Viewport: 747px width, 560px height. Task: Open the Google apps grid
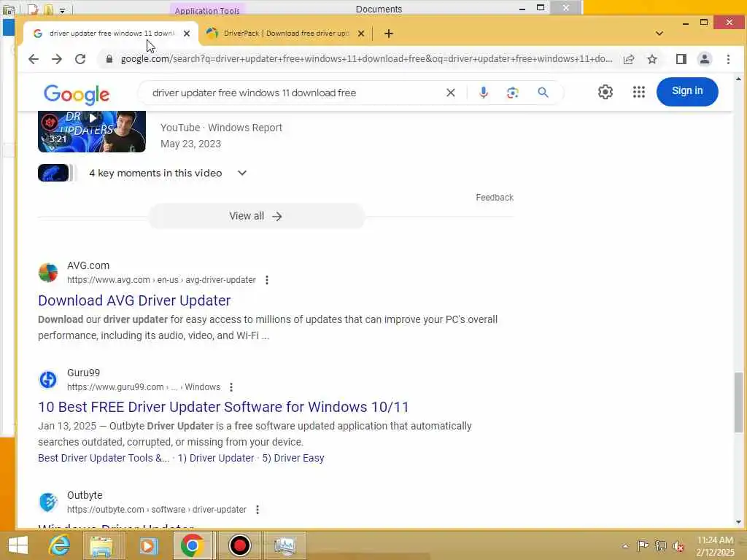639,92
